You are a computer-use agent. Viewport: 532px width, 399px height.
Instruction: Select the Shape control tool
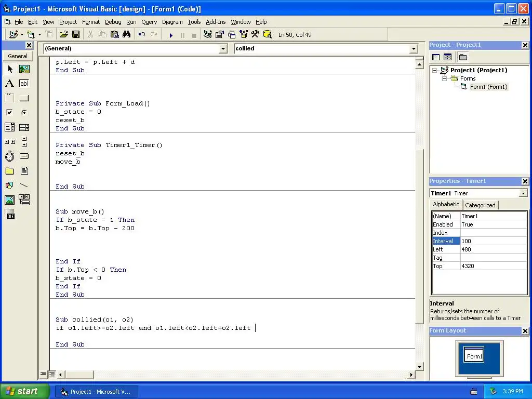tap(10, 185)
